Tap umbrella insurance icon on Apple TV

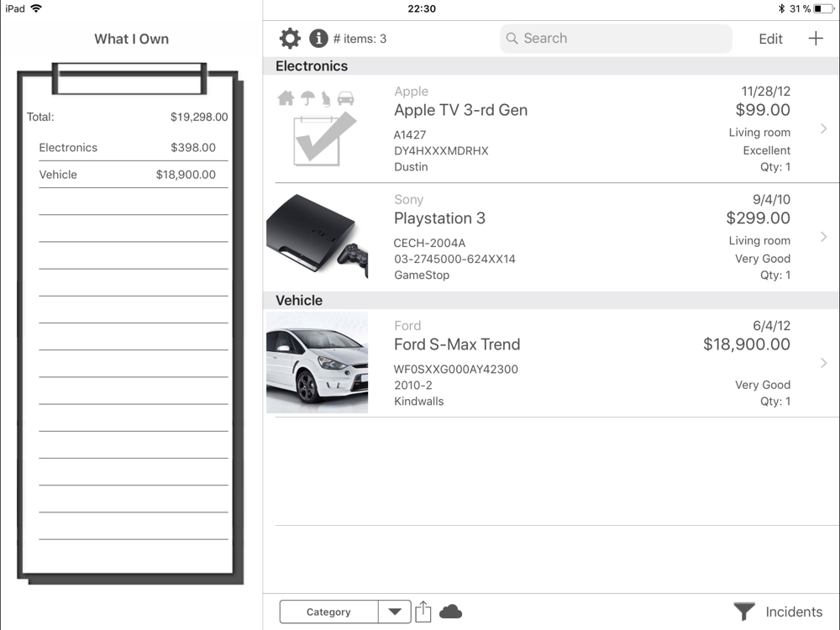point(307,98)
